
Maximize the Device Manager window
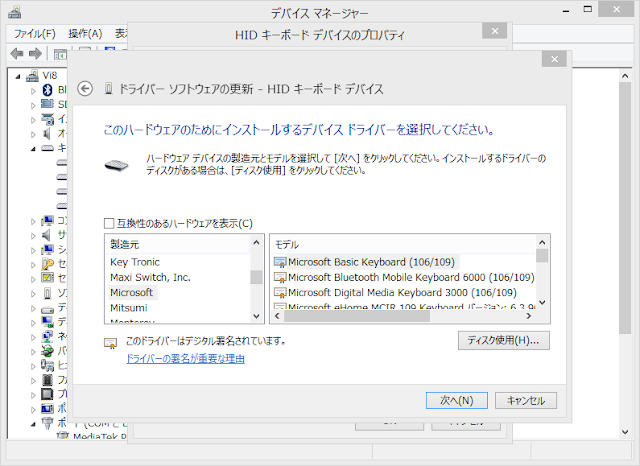tap(588, 9)
